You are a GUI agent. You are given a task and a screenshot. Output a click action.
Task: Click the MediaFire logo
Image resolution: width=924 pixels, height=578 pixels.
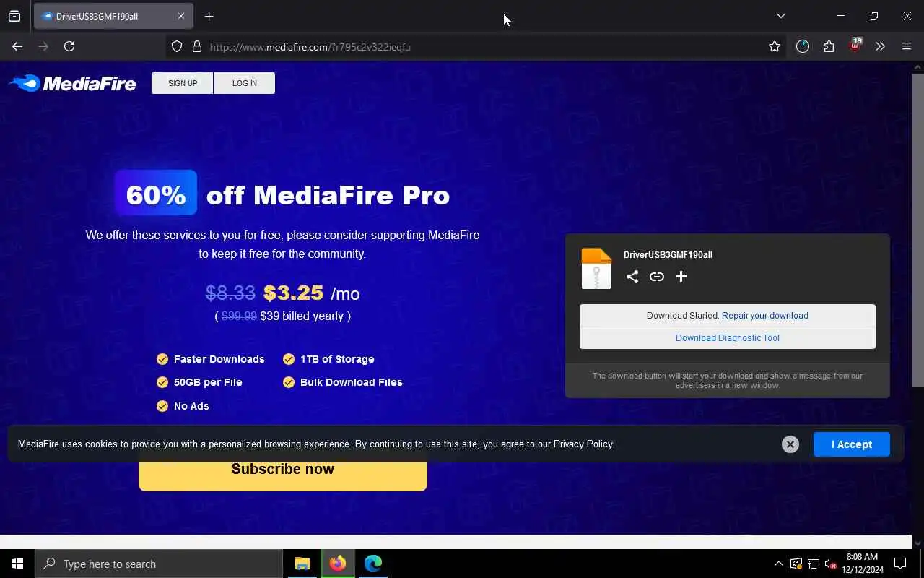point(72,84)
